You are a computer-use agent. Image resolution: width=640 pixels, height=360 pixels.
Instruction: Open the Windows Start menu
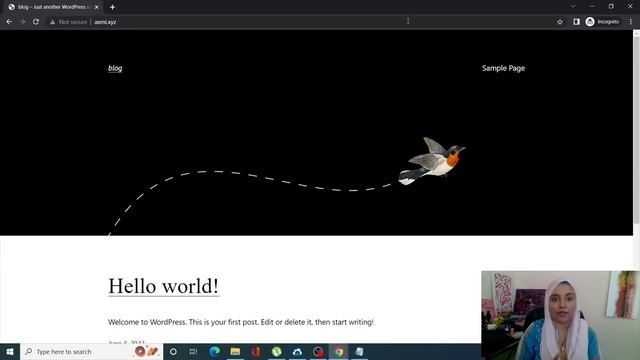point(10,351)
